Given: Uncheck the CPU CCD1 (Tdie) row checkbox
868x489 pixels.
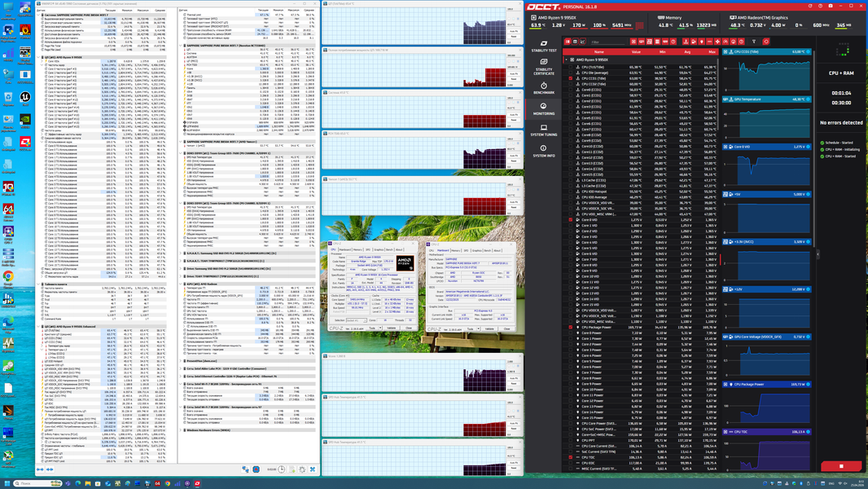Looking at the screenshot, I should point(571,78).
